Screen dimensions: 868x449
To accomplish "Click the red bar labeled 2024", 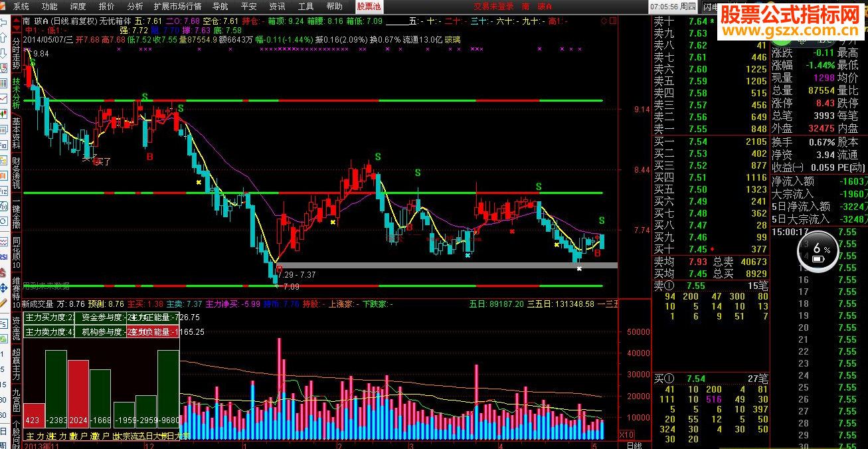I will [78, 395].
